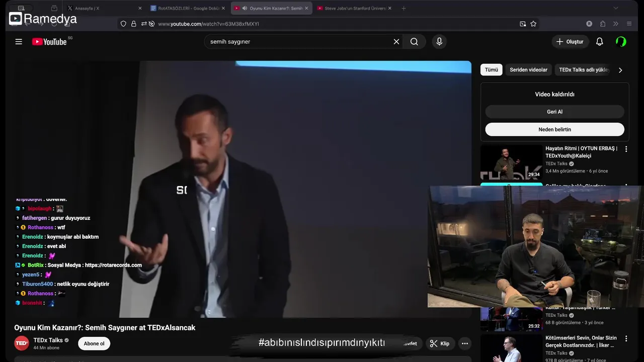Click the video title Oyunu Kim Kazanır
The image size is (644, 362).
[x=105, y=328]
